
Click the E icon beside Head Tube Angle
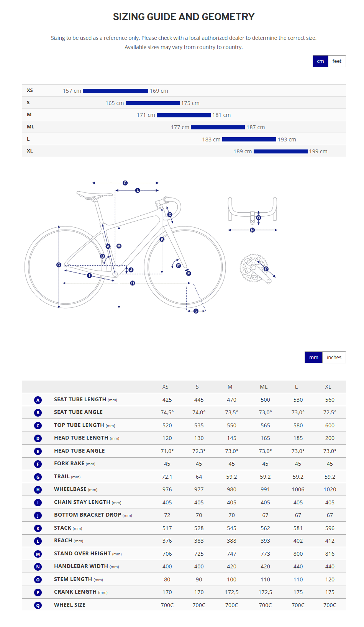tap(38, 451)
